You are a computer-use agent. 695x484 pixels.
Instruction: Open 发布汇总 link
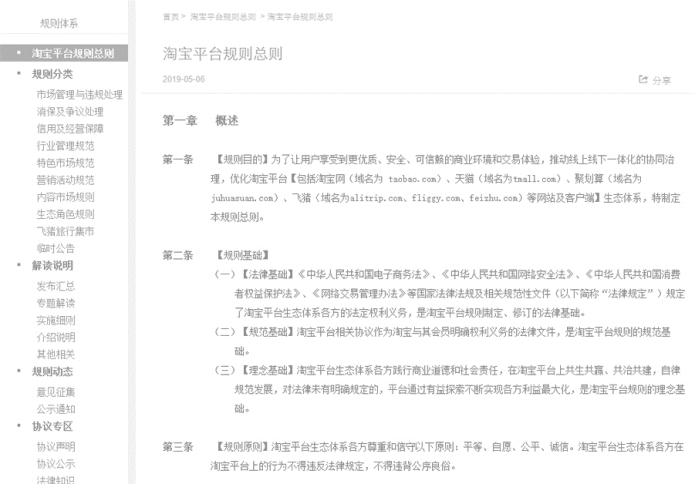[x=56, y=286]
